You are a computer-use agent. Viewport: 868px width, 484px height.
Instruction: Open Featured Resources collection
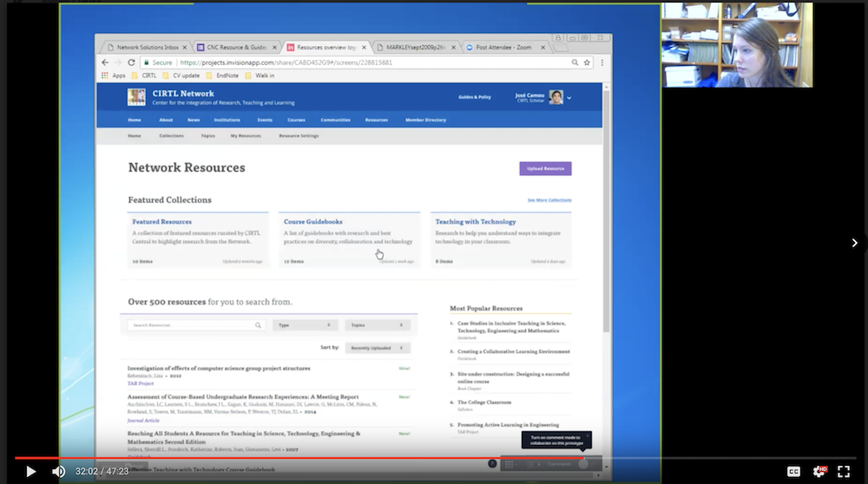(161, 222)
